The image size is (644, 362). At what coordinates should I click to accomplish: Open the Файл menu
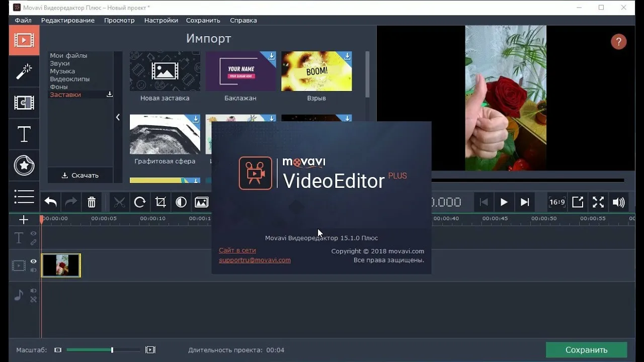[x=23, y=20]
